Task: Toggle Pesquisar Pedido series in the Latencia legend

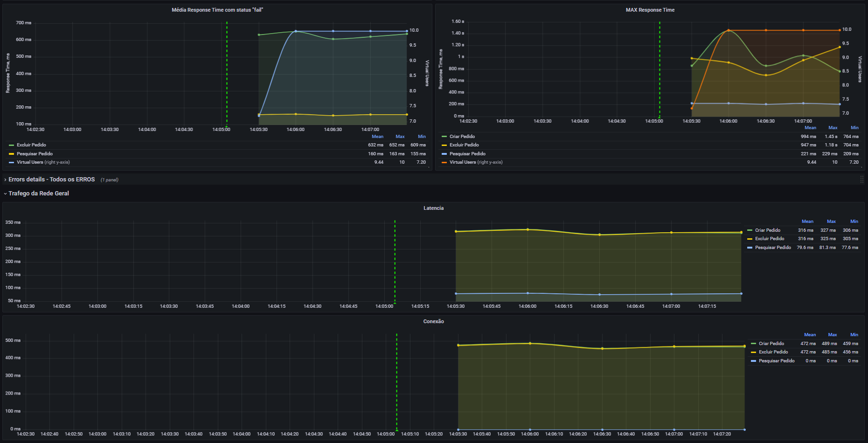Action: coord(773,248)
